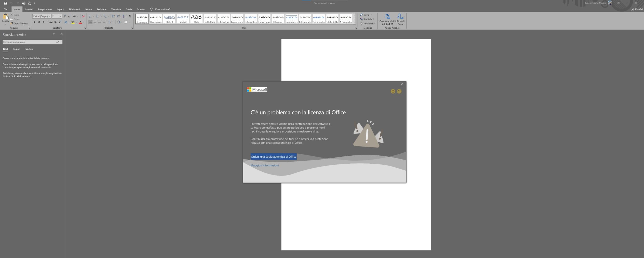
Task: Apply the Sottotitolo style
Action: tap(210, 19)
